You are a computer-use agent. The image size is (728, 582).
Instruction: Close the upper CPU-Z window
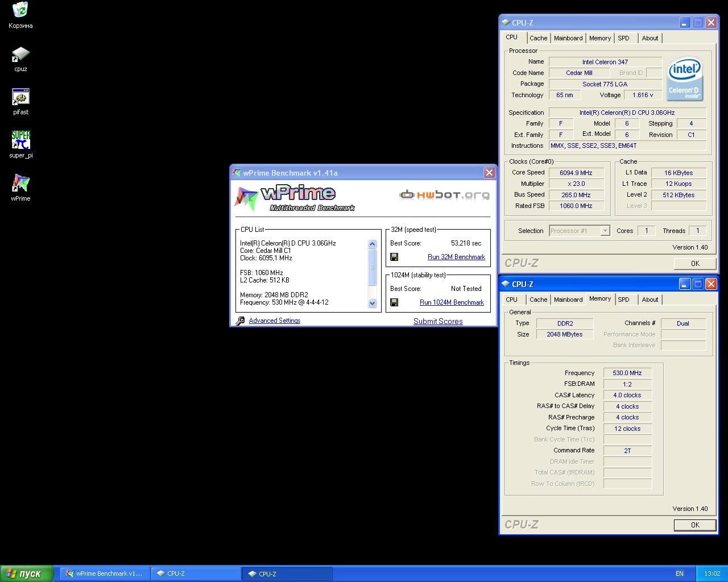pos(711,23)
